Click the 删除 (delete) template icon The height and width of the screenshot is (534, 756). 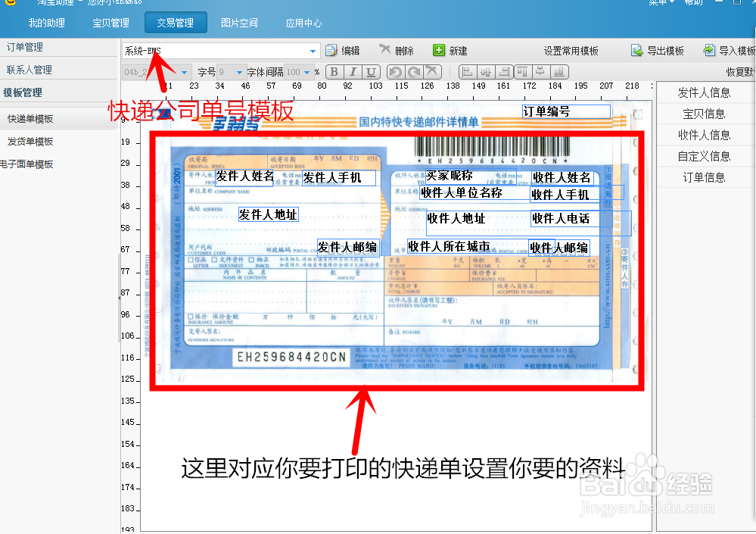(384, 50)
